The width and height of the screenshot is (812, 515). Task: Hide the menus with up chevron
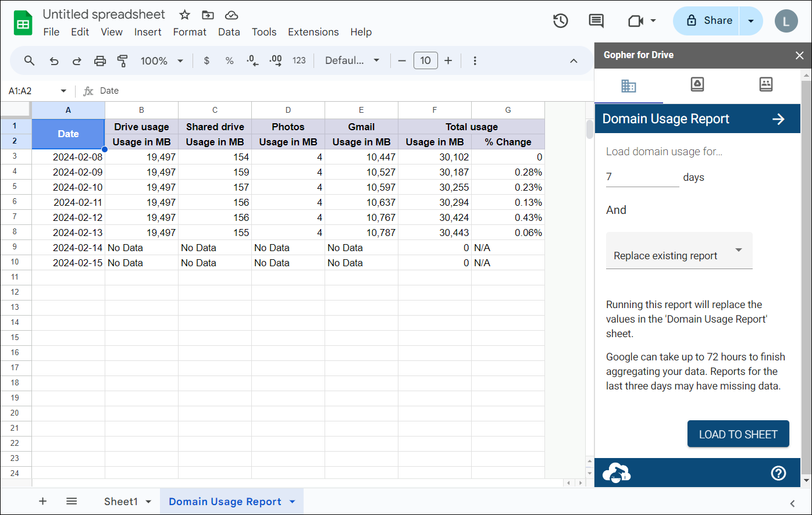click(574, 60)
